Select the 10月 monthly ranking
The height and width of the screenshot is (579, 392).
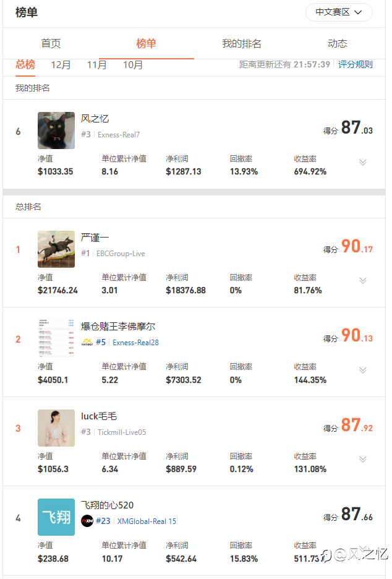click(x=133, y=65)
